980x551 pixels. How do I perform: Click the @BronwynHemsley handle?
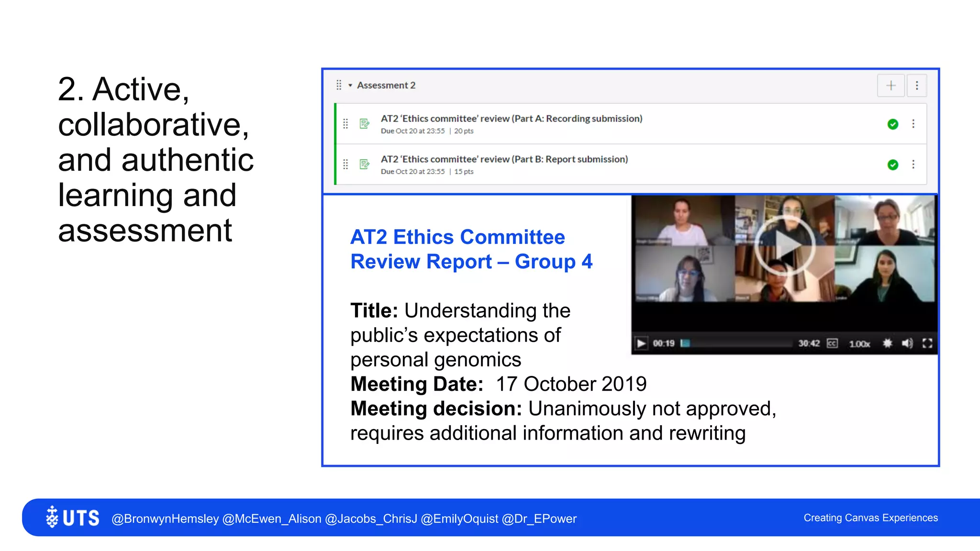click(165, 519)
